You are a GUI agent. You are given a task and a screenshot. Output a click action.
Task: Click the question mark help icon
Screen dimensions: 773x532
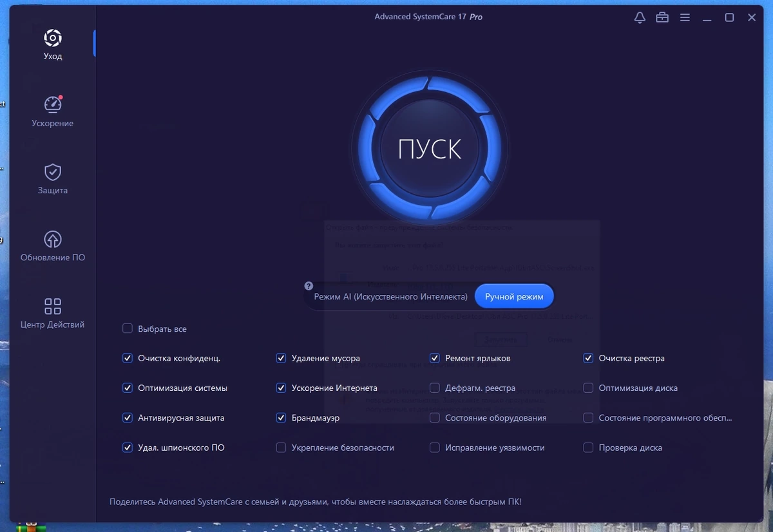click(x=309, y=285)
